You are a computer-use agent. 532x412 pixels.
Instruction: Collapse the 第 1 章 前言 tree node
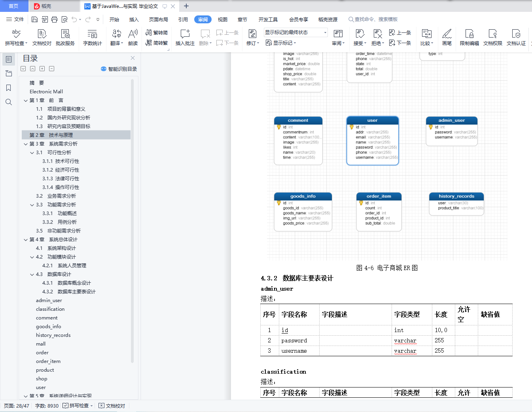[x=26, y=100]
